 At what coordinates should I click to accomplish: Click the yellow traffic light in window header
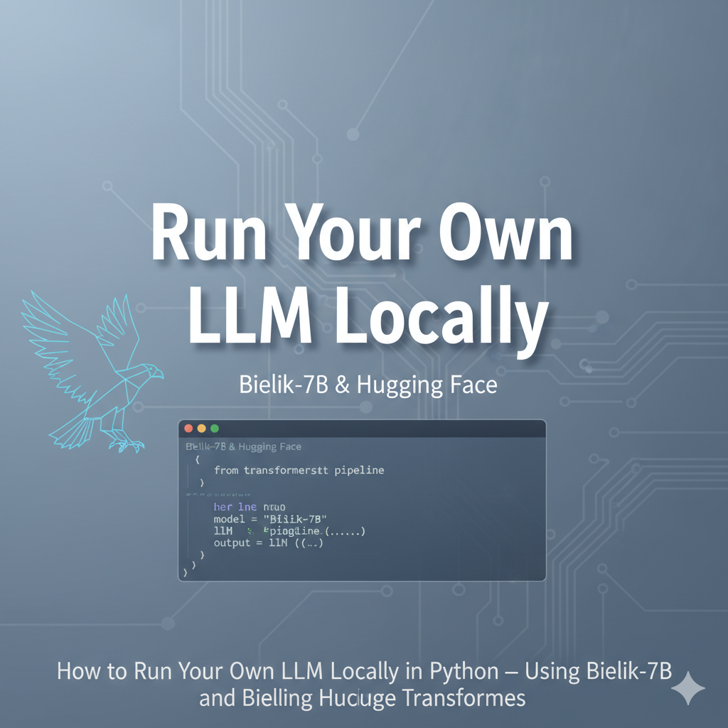click(201, 427)
